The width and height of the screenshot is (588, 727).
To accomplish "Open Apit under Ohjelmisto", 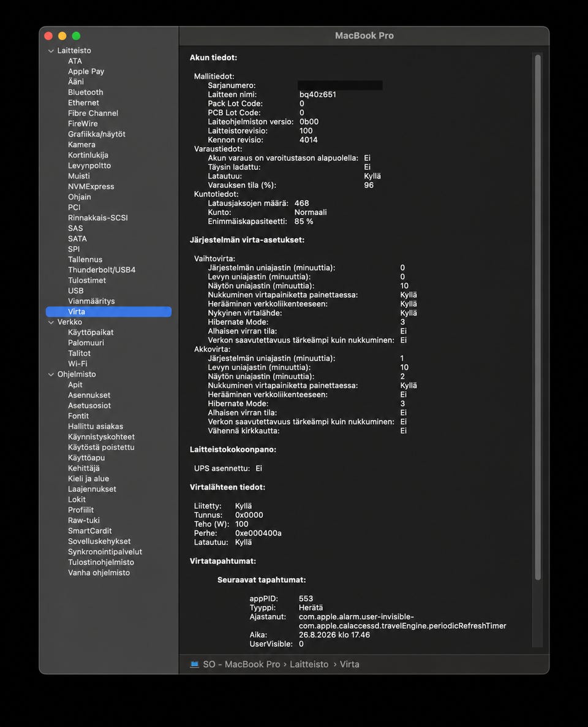I will (x=75, y=385).
